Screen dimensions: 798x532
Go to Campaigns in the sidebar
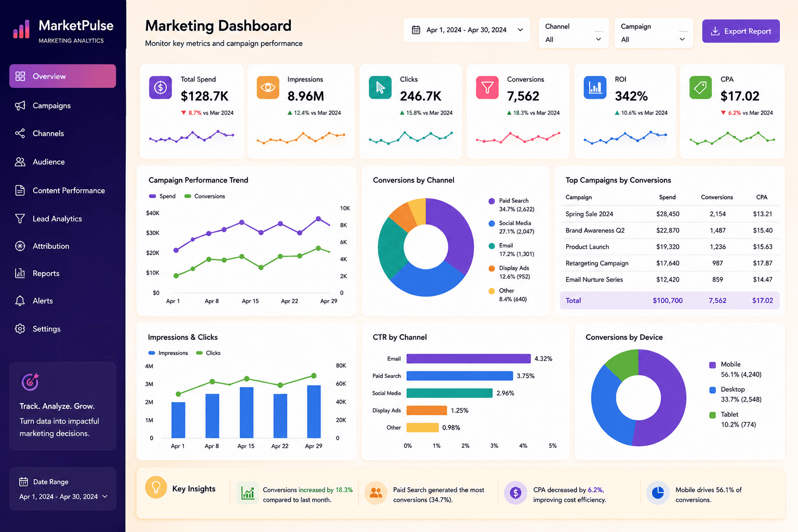(x=63, y=105)
